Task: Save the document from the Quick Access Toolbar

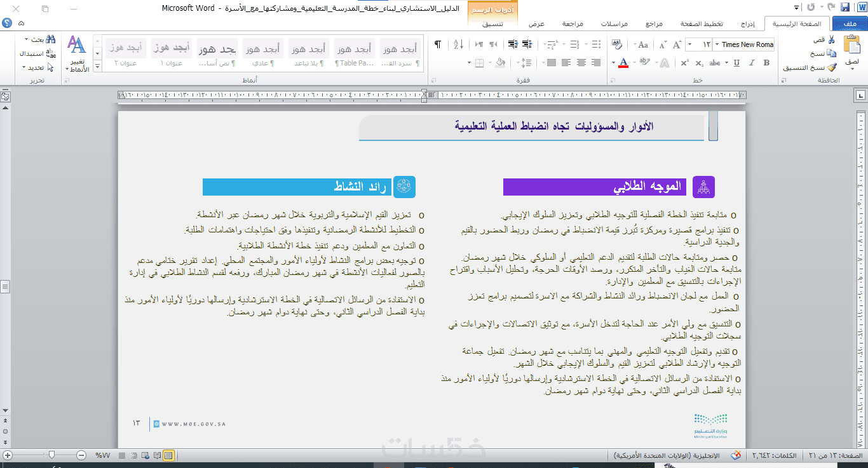Action: 845,8
